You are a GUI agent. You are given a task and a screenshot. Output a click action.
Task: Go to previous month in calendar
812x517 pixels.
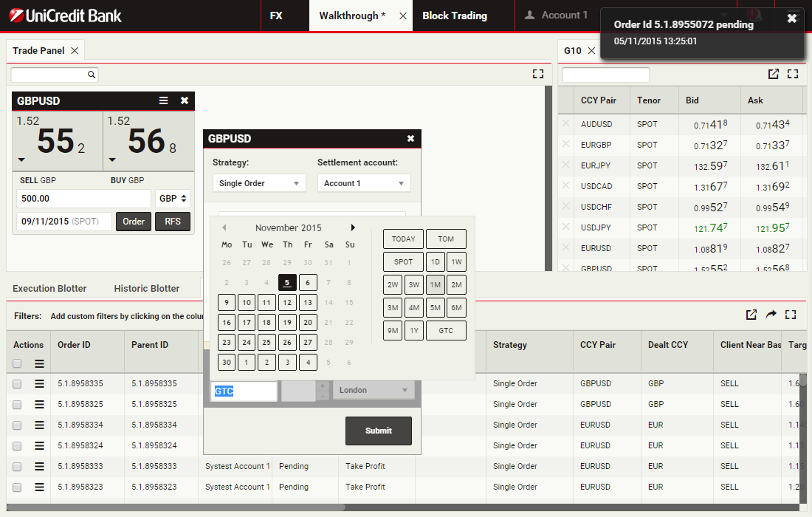pyautogui.click(x=224, y=227)
